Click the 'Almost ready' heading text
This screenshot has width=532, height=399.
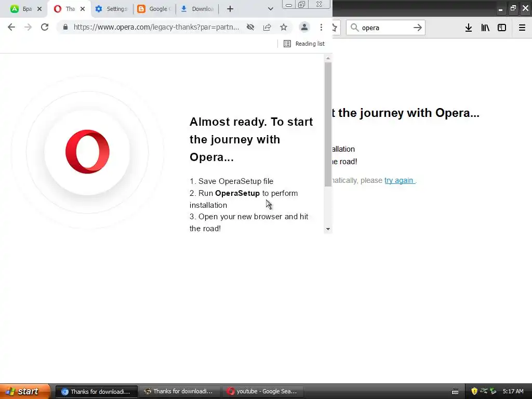coord(251,139)
